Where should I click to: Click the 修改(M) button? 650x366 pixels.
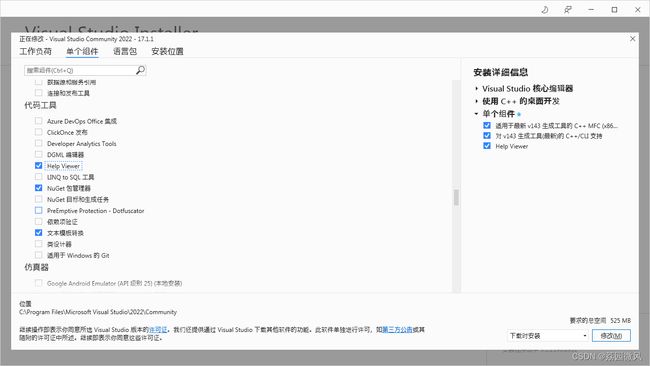611,336
